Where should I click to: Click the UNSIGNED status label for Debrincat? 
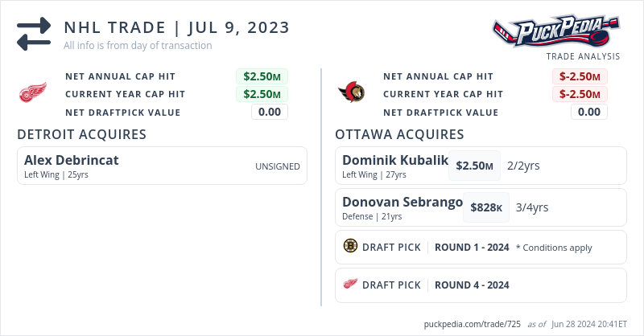(x=278, y=166)
